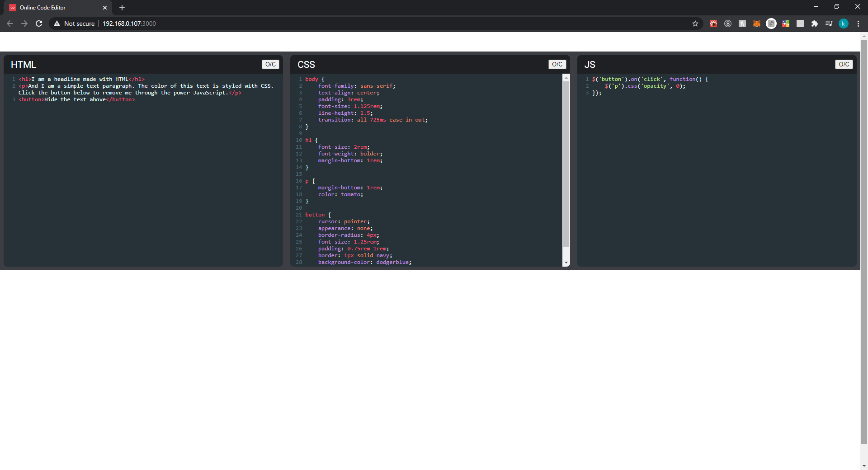Reload the page

pyautogui.click(x=39, y=23)
